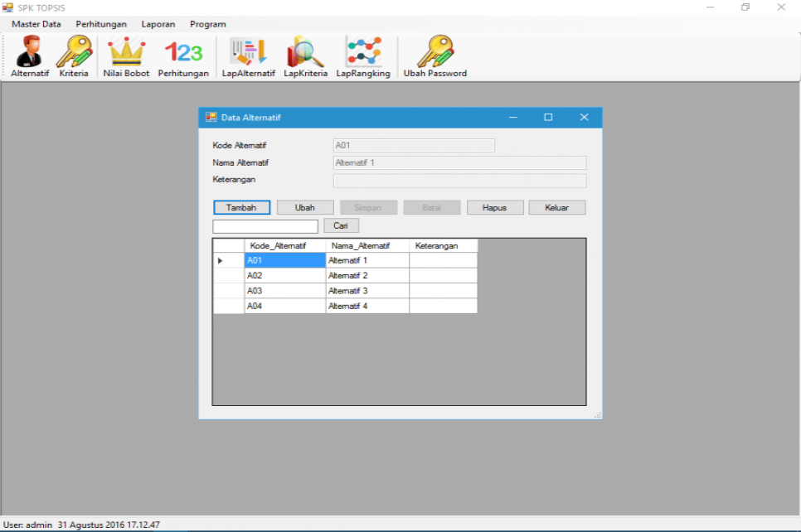
Task: Select the Kriteria toolbar icon
Action: click(x=74, y=56)
